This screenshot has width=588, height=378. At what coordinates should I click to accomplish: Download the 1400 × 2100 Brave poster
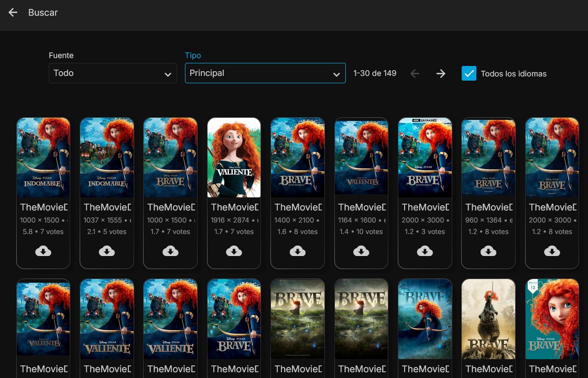[x=298, y=252]
